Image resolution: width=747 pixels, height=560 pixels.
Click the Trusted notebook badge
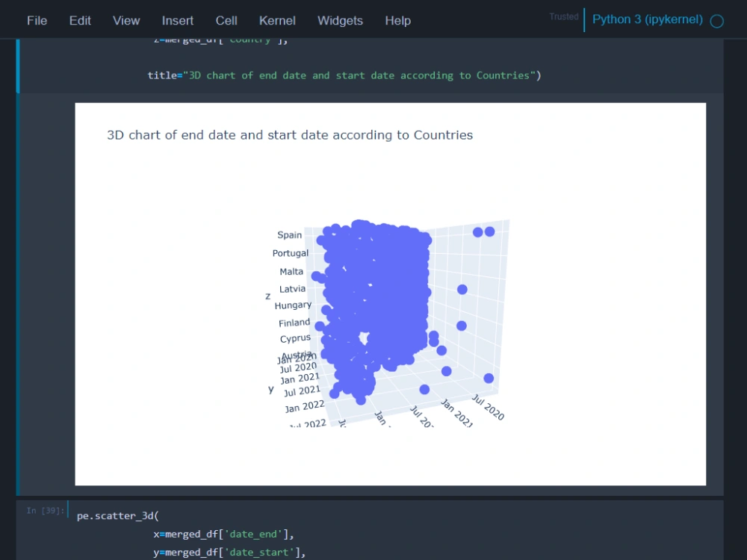tap(564, 16)
